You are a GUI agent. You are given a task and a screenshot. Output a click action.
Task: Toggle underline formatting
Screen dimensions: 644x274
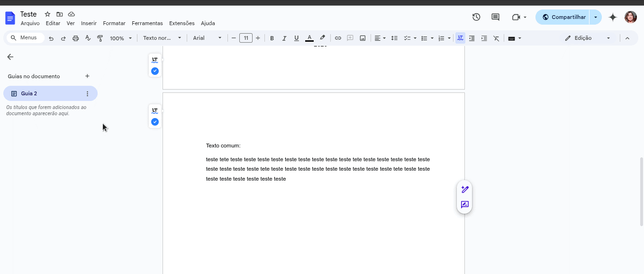pos(296,38)
